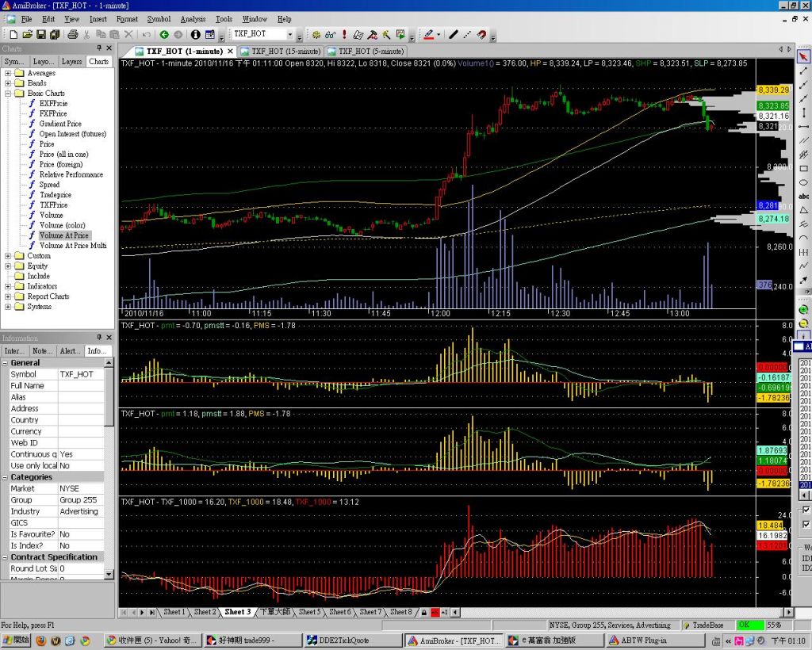
Task: Collapse the Categories section in Information panel
Action: point(5,477)
